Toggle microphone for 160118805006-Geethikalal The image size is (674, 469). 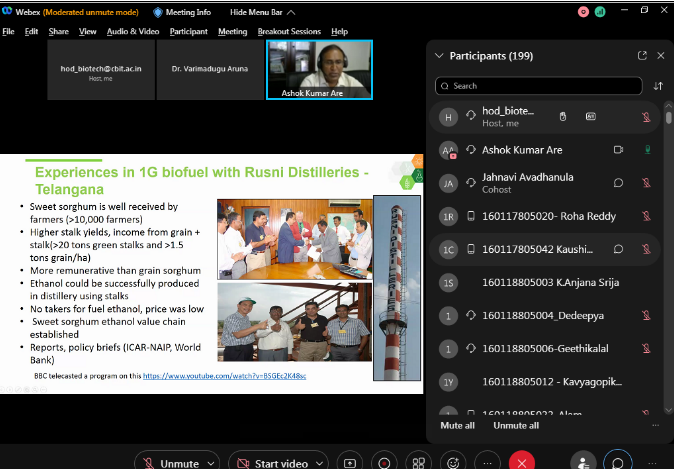pos(646,349)
